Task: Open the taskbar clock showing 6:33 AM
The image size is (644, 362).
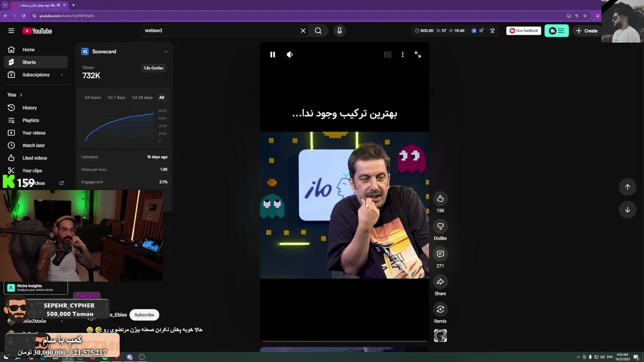Action: [623, 357]
